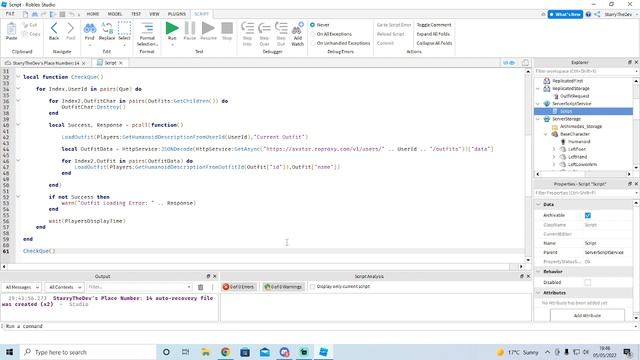Collapse the Attributes properties section

coord(538,293)
